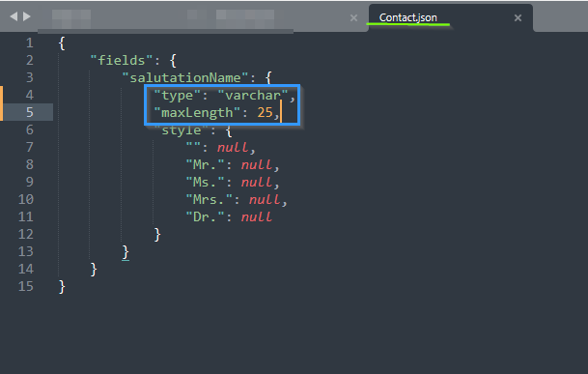Screen dimensions: 588x374
Task: Close the Contact.json tab
Action: click(518, 17)
